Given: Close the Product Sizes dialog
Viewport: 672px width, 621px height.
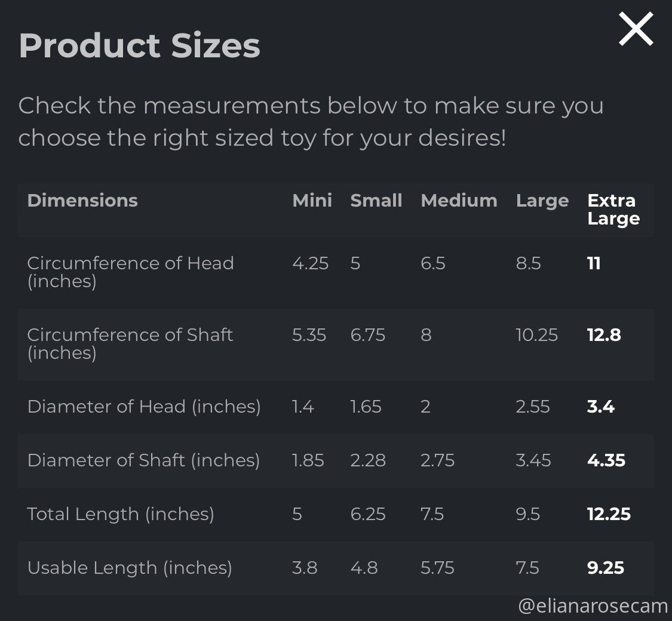Looking at the screenshot, I should [x=636, y=29].
